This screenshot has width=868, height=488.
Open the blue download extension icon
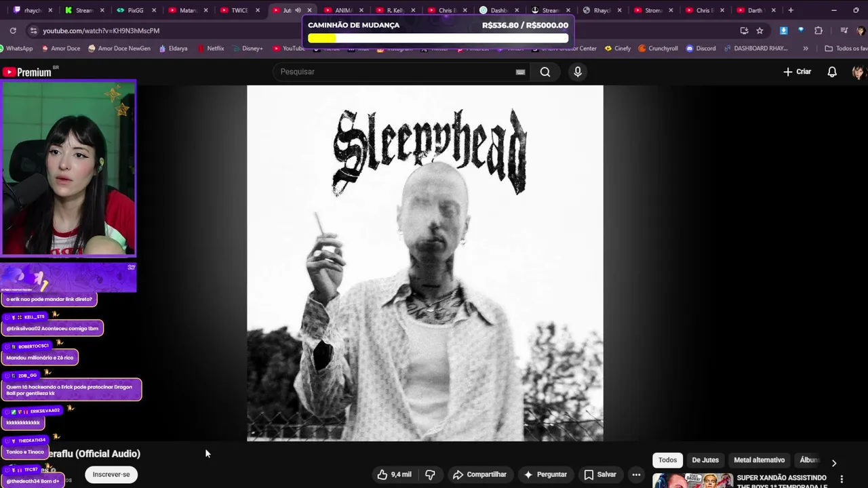(784, 30)
